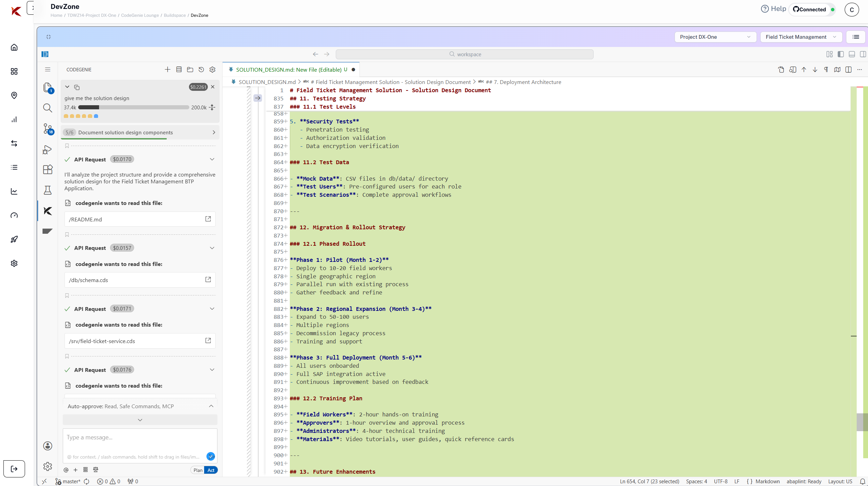Switch to Plan mode
This screenshot has width=868, height=486.
point(198,470)
